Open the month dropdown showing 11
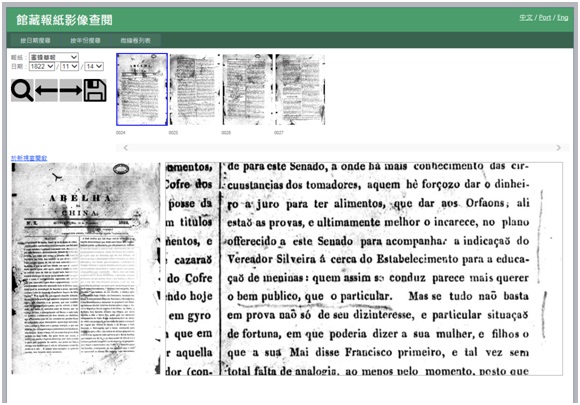 [x=70, y=67]
